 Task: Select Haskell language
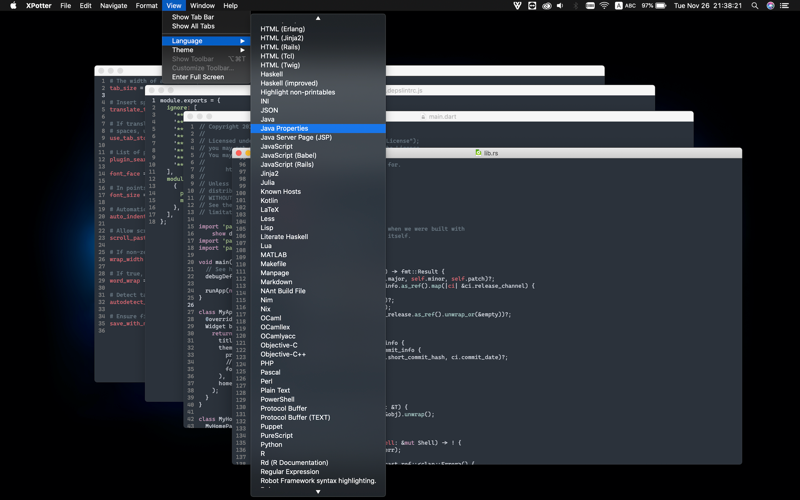tap(318, 74)
